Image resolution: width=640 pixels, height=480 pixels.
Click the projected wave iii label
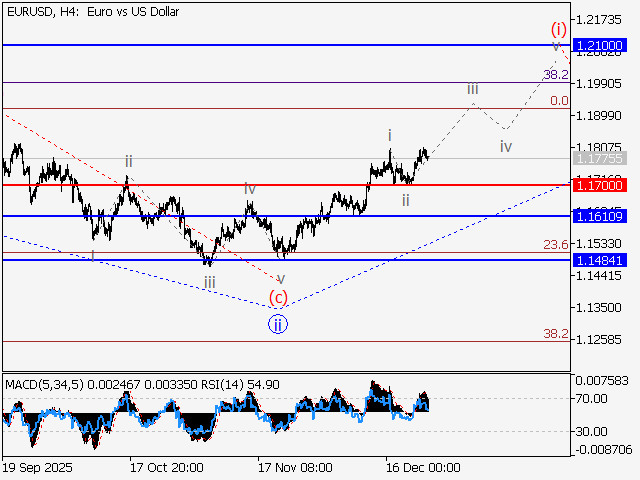[472, 90]
